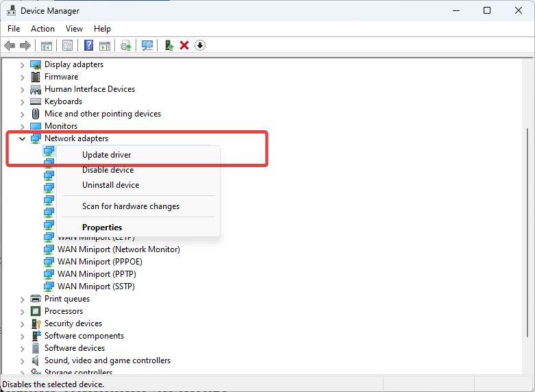This screenshot has width=535, height=392.
Task: Click the Monitors category icon
Action: pyautogui.click(x=36, y=126)
